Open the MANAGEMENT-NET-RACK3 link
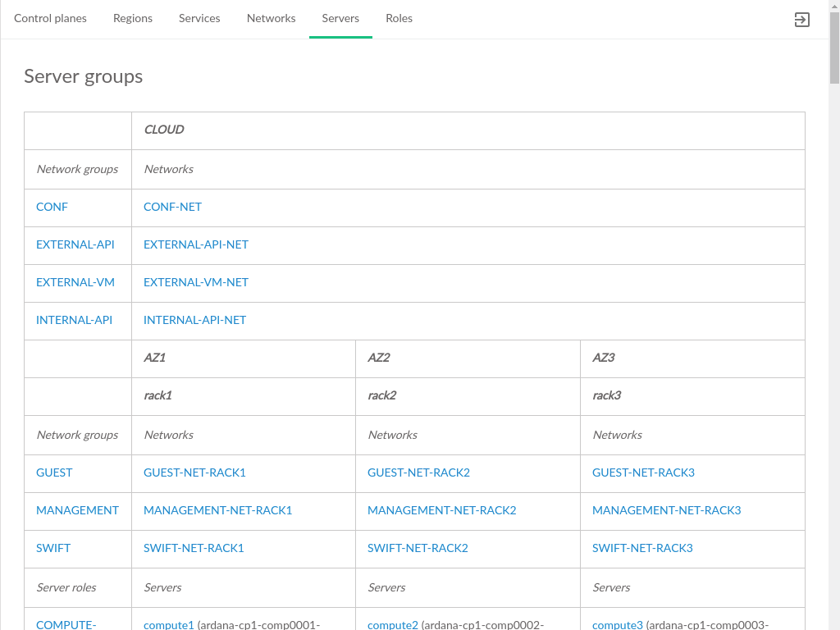Viewport: 840px width, 630px height. [666, 510]
